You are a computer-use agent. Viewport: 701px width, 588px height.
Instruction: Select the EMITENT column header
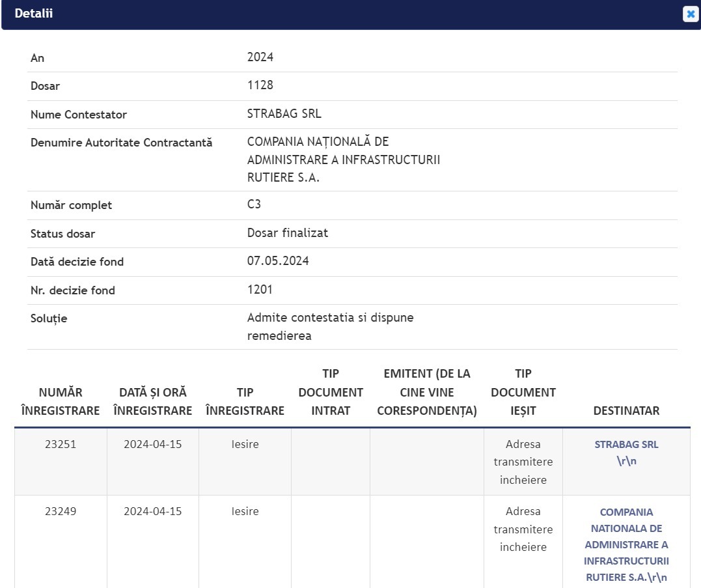[426, 392]
